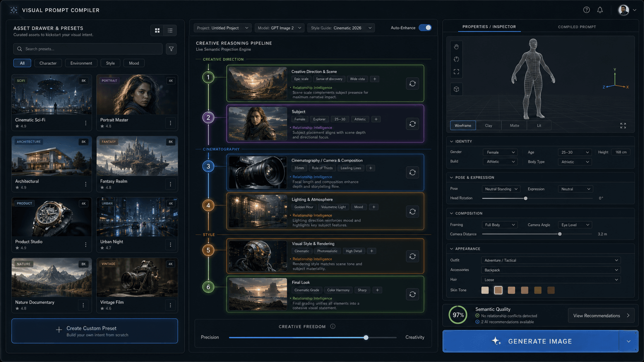Filter presets by Style
Screen dimensions: 644x362
pyautogui.click(x=110, y=63)
